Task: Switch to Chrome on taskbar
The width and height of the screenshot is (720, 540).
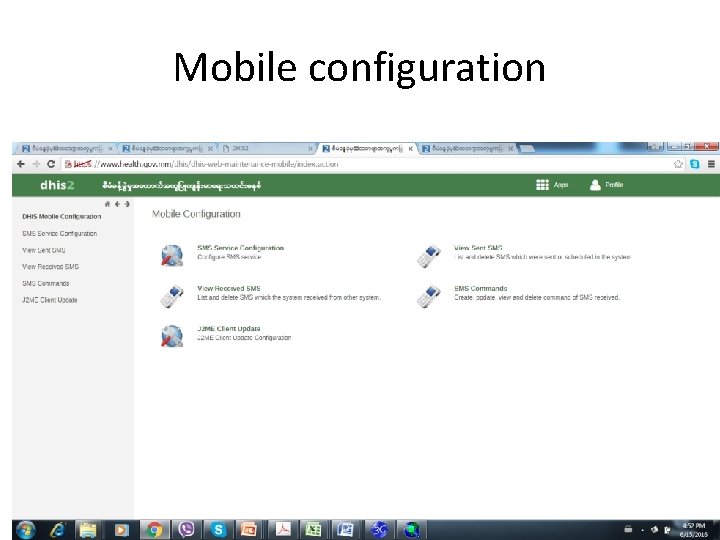Action: tap(154, 530)
